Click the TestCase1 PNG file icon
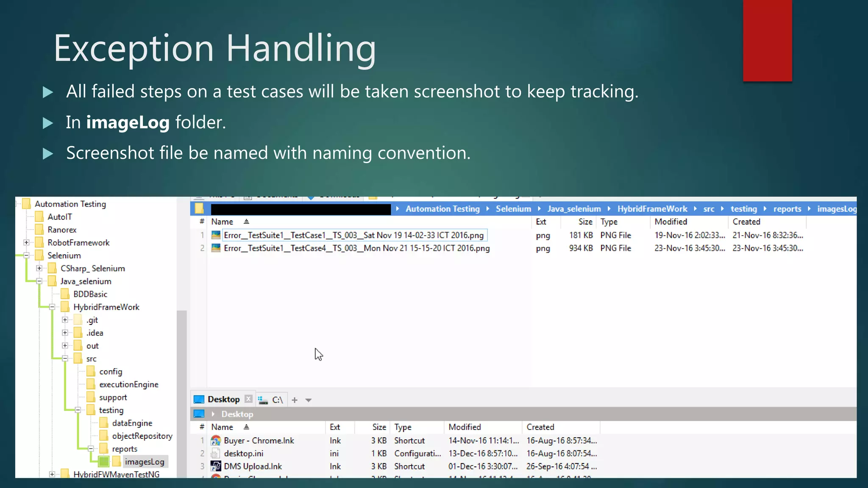The width and height of the screenshot is (868, 488). [216, 235]
